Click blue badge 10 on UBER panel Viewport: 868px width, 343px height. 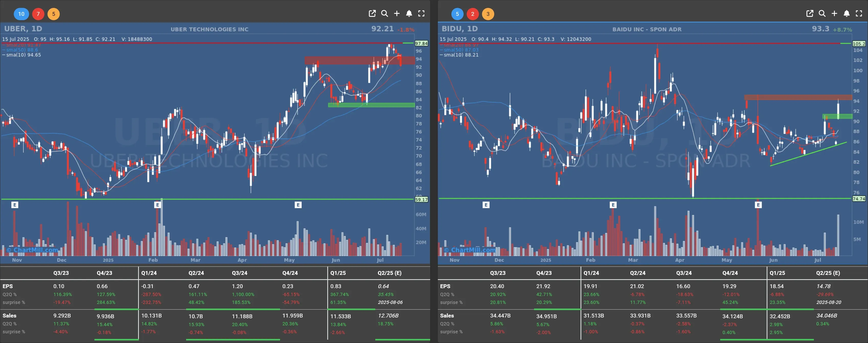[21, 14]
